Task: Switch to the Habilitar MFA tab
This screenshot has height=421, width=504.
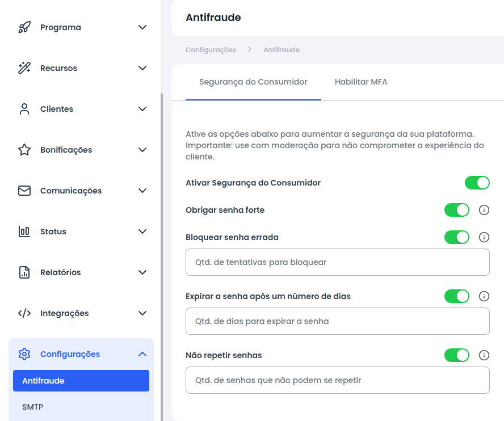Action: click(361, 82)
